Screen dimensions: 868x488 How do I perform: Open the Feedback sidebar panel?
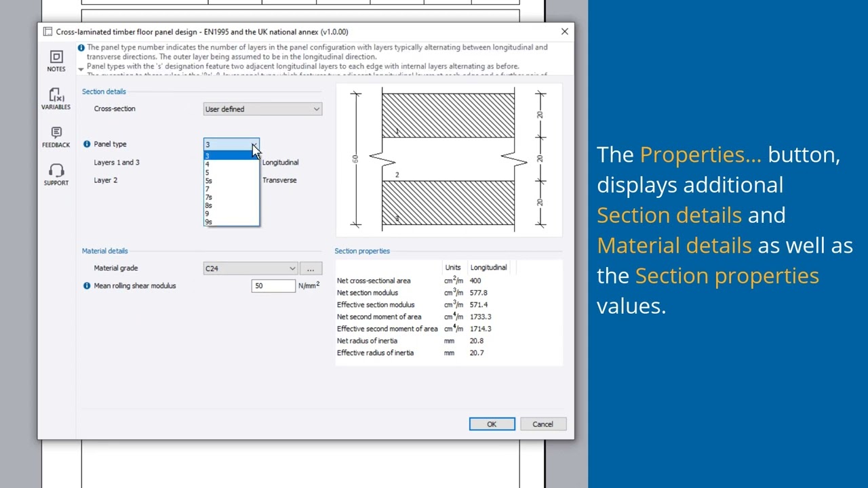click(56, 136)
